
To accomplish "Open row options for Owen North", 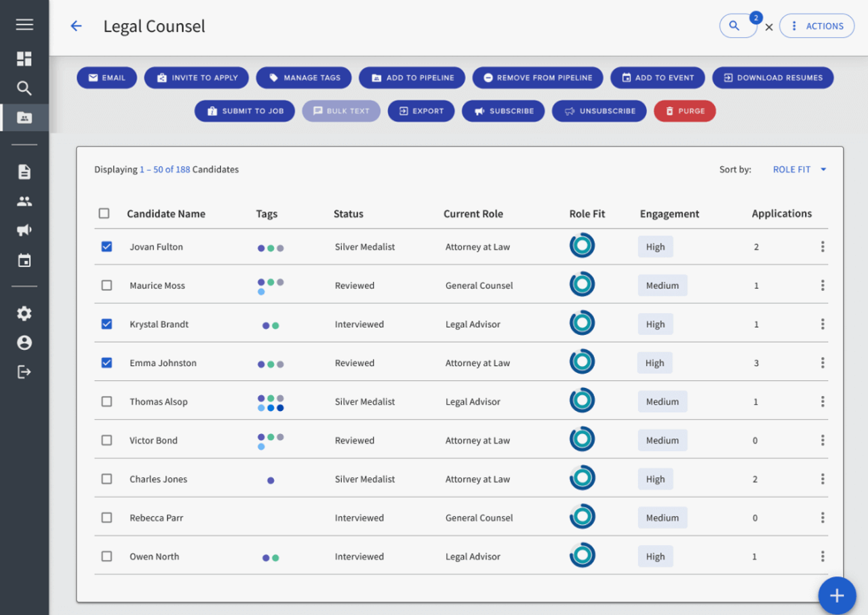I will pos(823,556).
